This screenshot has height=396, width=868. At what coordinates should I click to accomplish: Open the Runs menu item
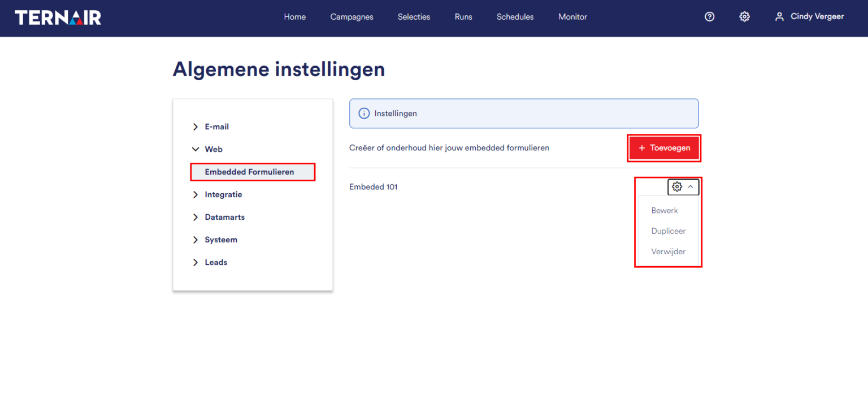pyautogui.click(x=463, y=17)
